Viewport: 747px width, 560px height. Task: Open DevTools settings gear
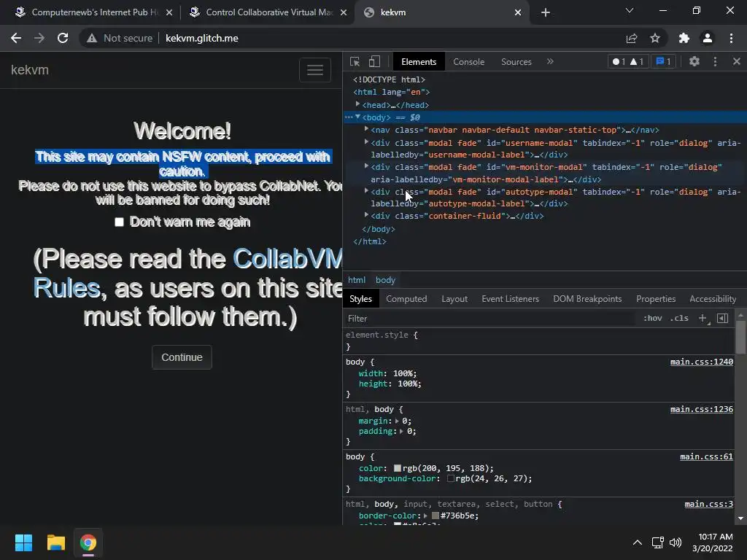coord(694,61)
